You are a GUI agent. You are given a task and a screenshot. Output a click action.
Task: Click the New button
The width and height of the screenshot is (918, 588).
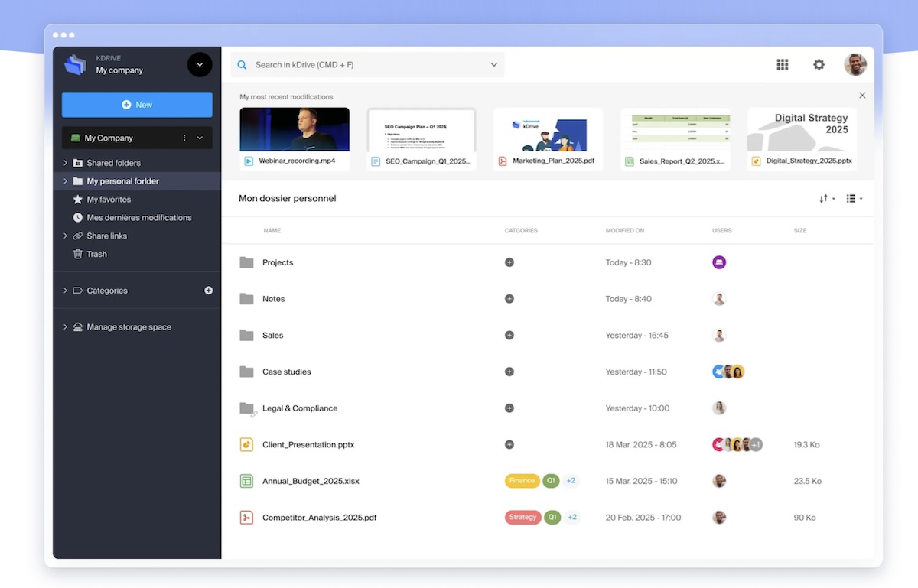coord(137,105)
